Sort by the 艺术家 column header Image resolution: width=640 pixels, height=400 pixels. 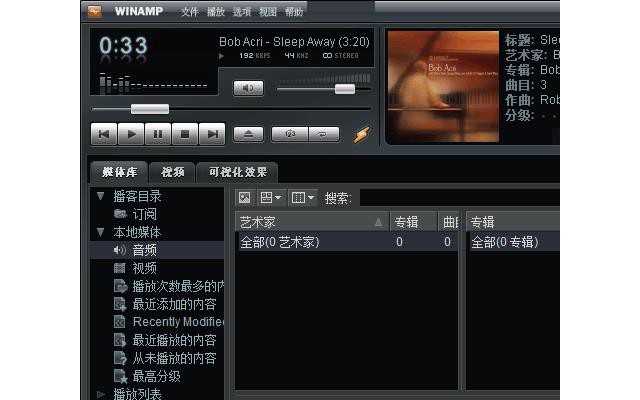[312, 222]
